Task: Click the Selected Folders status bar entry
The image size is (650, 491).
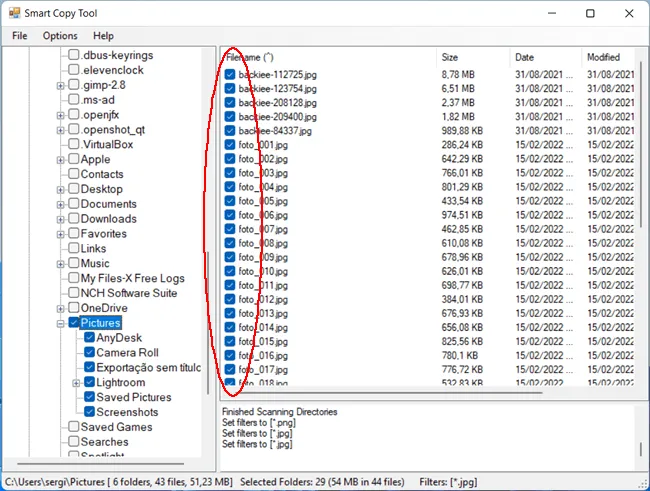Action: pos(322,482)
